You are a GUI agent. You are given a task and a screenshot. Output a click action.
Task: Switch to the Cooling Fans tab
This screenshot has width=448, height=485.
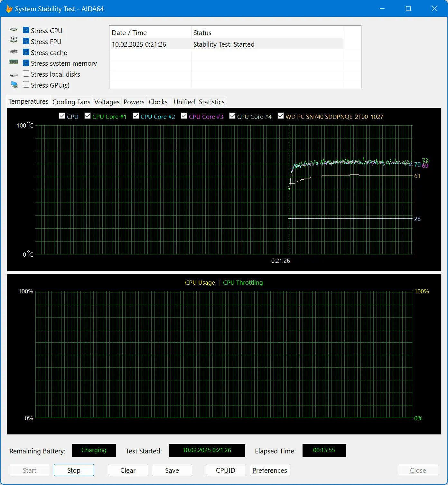click(x=71, y=102)
